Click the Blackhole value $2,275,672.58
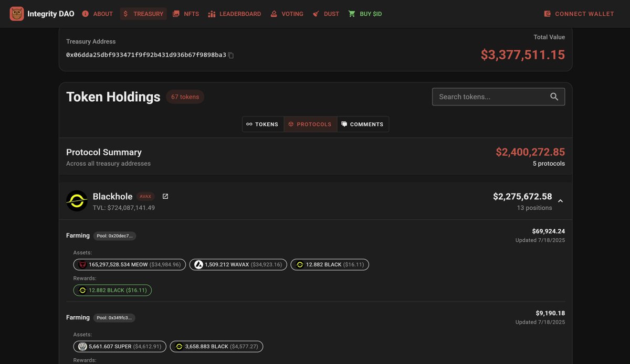This screenshot has height=364, width=630. 522,196
